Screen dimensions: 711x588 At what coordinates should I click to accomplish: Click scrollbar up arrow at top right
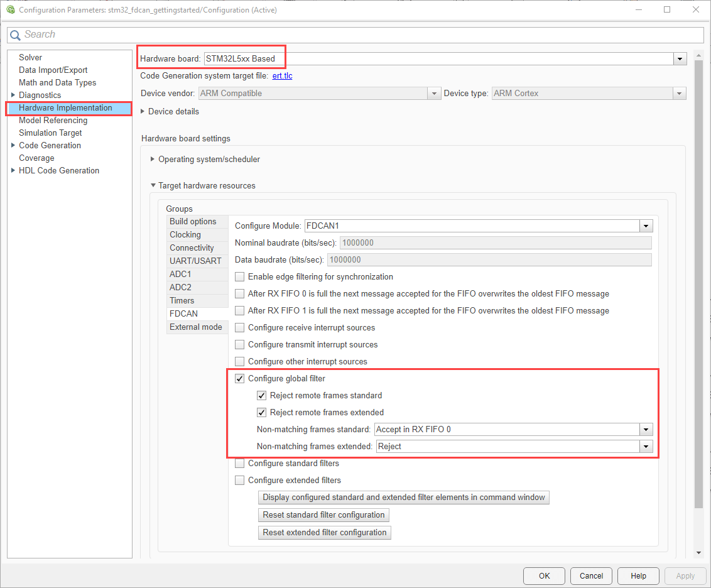coord(698,55)
